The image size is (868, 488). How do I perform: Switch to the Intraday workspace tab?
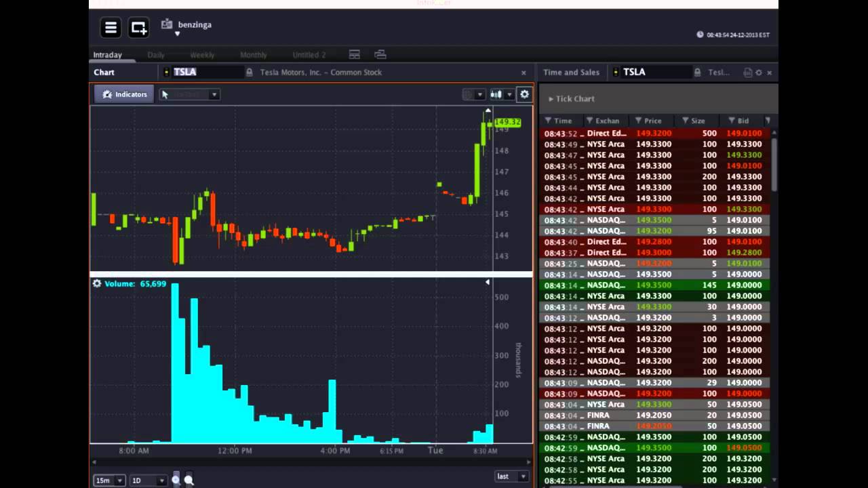tap(108, 55)
